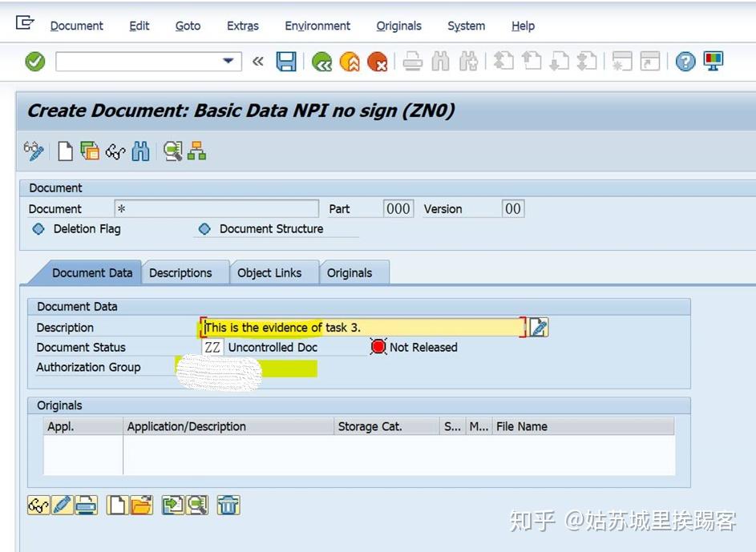756x552 pixels.
Task: Create a new document via blank page icon
Action: [65, 150]
